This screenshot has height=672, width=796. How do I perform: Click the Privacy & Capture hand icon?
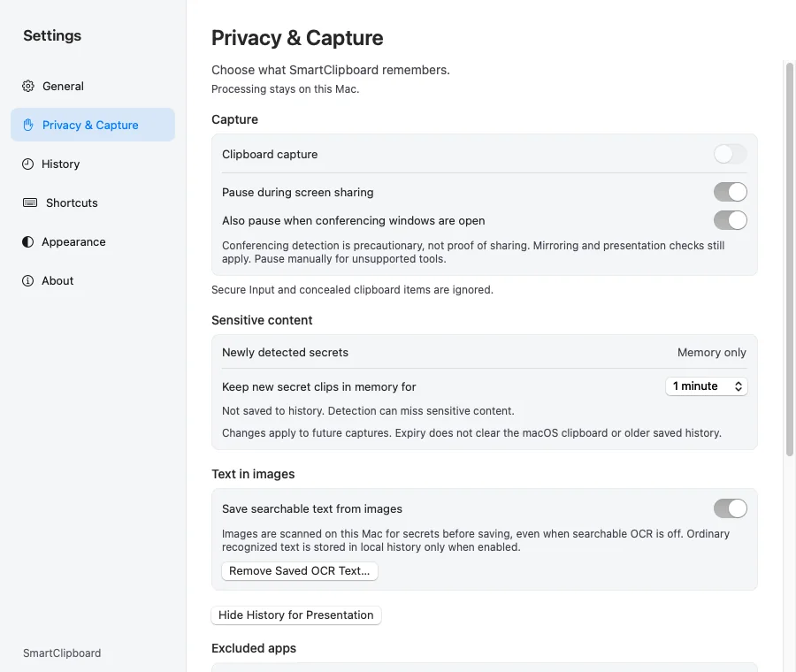tap(28, 125)
